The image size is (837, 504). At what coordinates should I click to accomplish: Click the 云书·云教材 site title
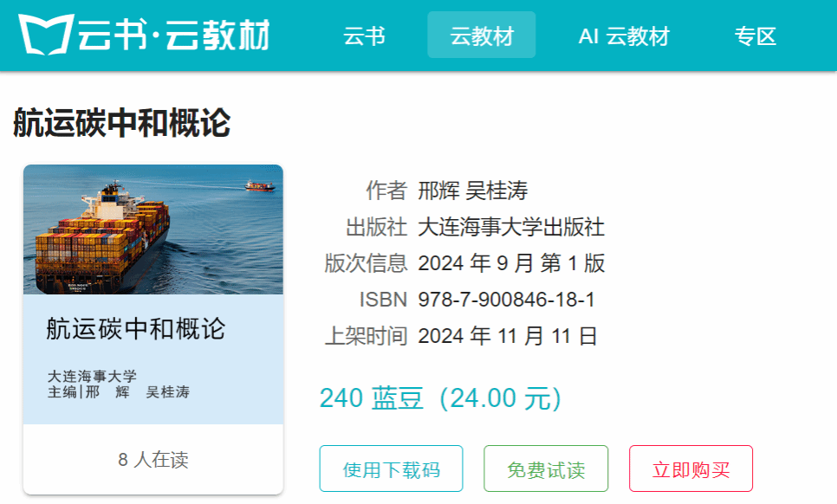tap(174, 36)
